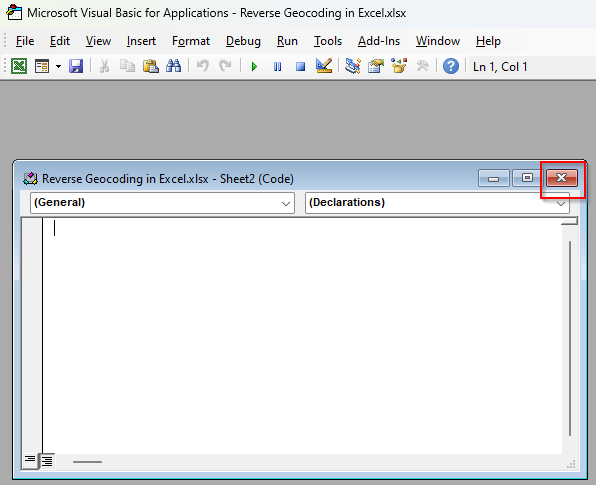596x485 pixels.
Task: Switch to Full Module View button
Action: pyautogui.click(x=47, y=461)
